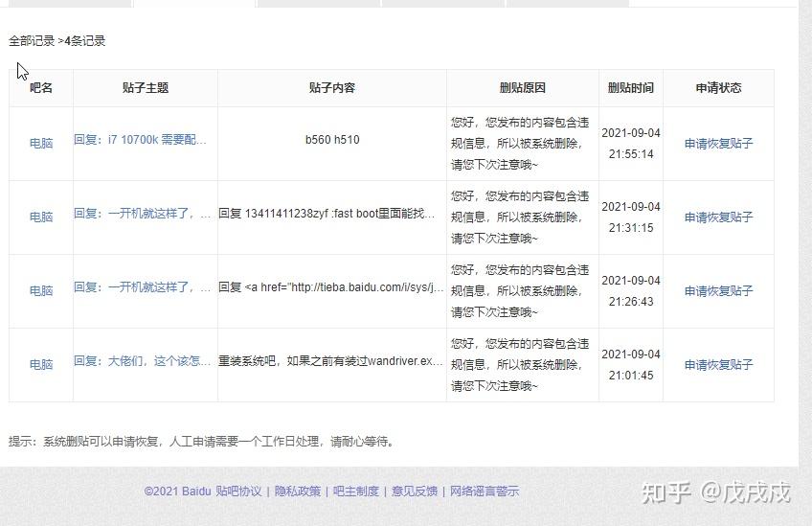Click the 删贴时间 column header
Image resolution: width=812 pixels, height=526 pixels.
coord(631,88)
